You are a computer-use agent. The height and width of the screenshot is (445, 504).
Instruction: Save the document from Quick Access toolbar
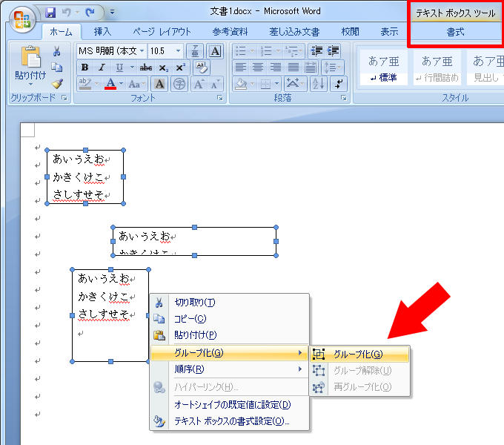coord(50,13)
